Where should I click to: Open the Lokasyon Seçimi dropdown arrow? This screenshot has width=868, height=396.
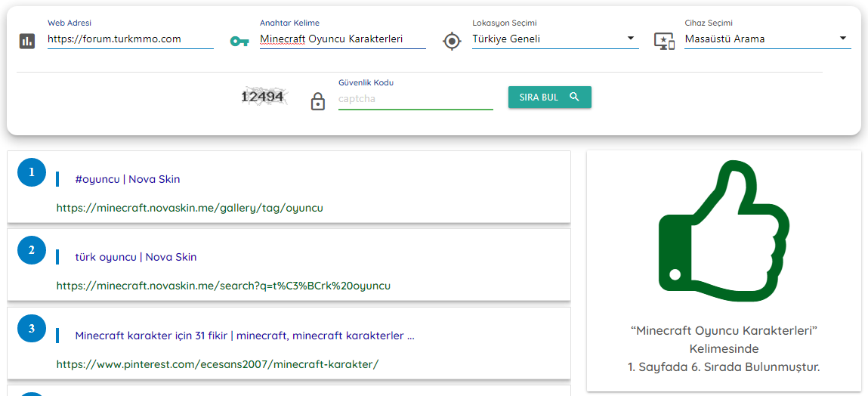pyautogui.click(x=631, y=39)
